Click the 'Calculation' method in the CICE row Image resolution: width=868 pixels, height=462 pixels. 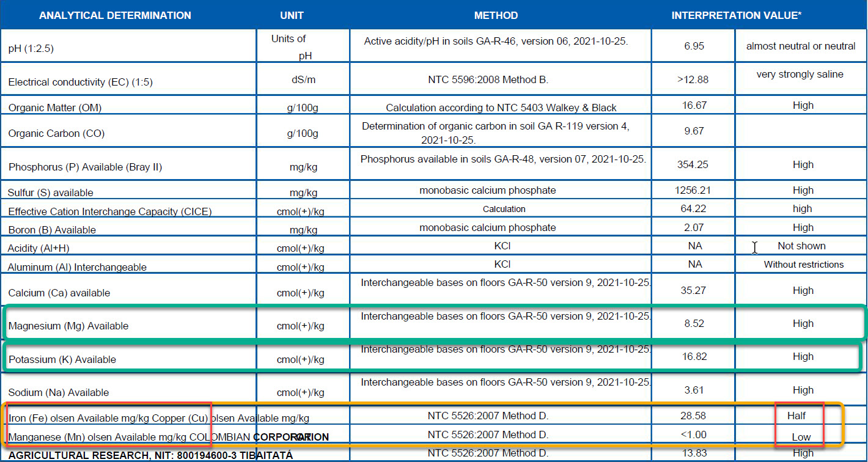tap(504, 209)
